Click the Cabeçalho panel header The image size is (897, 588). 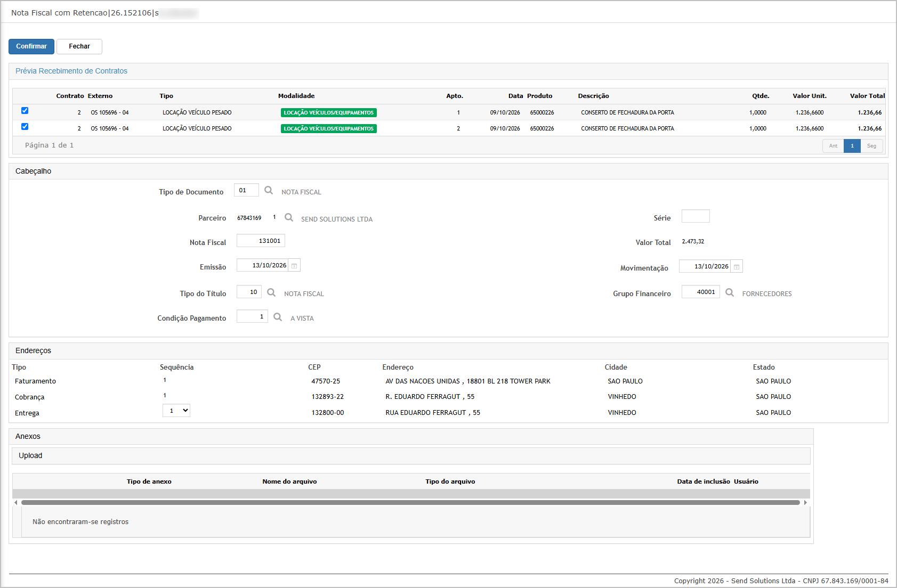(448, 171)
